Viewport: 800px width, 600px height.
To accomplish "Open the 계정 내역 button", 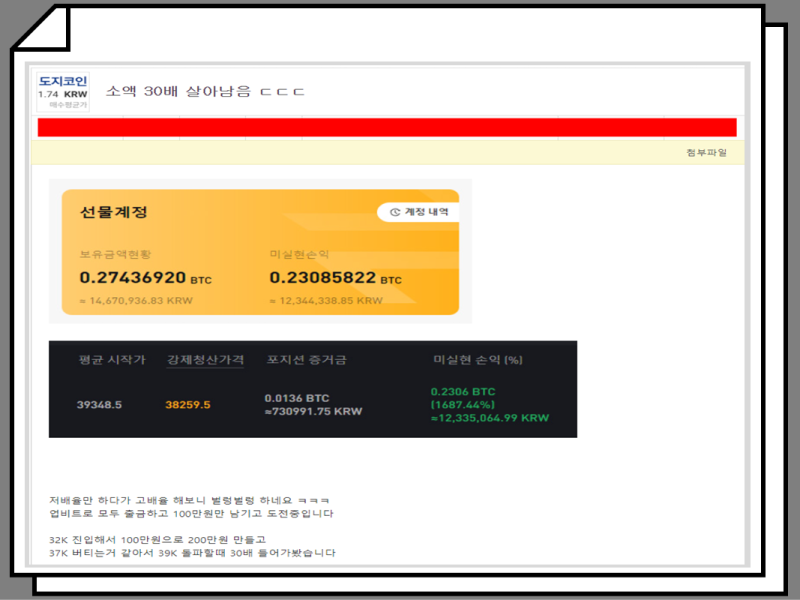I will tap(418, 212).
